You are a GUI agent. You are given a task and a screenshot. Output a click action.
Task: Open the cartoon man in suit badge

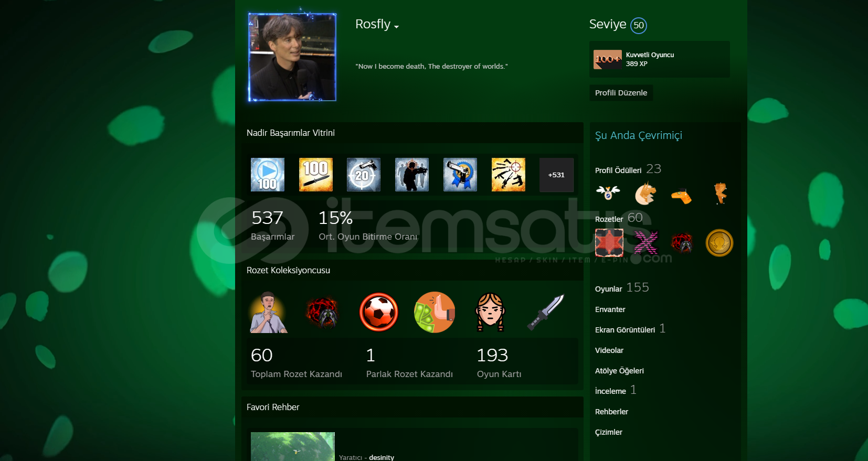[x=268, y=313]
